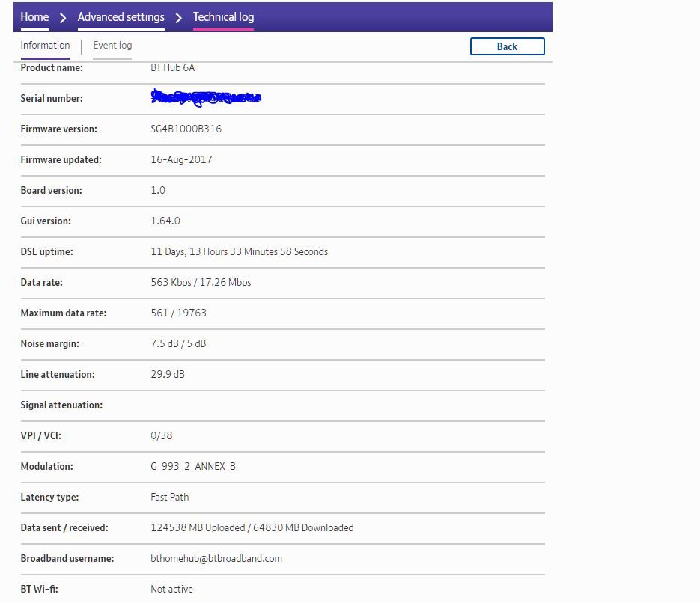Click the Broadband username label
Screen dimensions: 700x603
click(67, 559)
